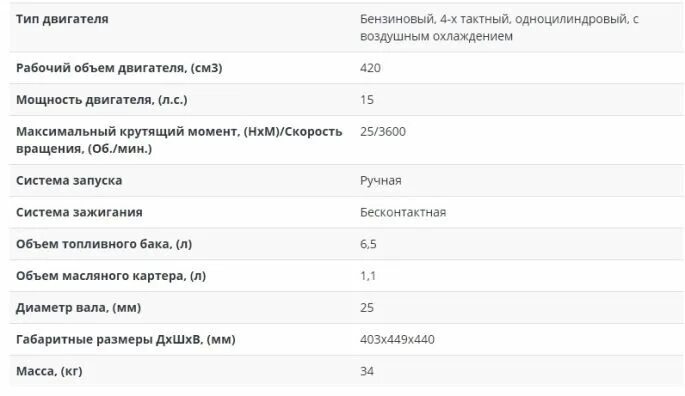Click 'Габаритные размеры ДхШхВ, (мм)' label
The width and height of the screenshot is (685, 396).
[x=126, y=340]
